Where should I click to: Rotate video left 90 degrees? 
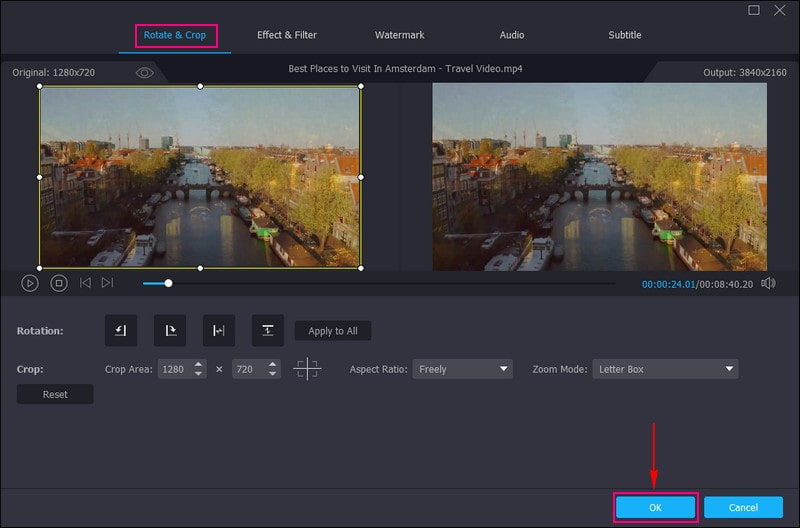(x=121, y=331)
